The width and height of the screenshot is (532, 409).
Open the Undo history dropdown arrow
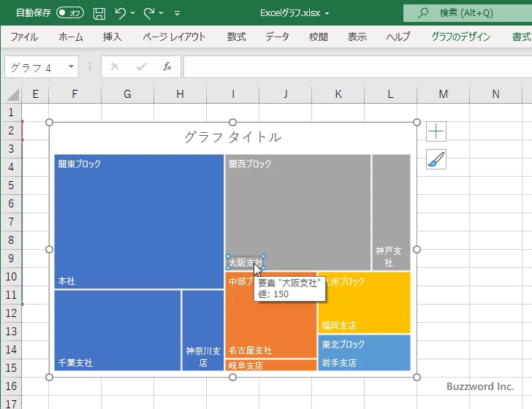[x=133, y=13]
